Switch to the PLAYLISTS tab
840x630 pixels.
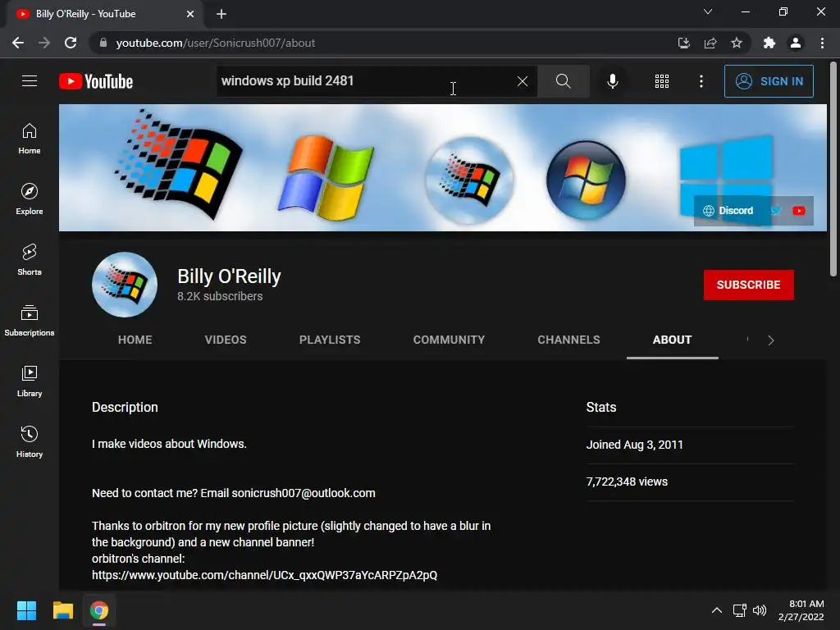330,340
